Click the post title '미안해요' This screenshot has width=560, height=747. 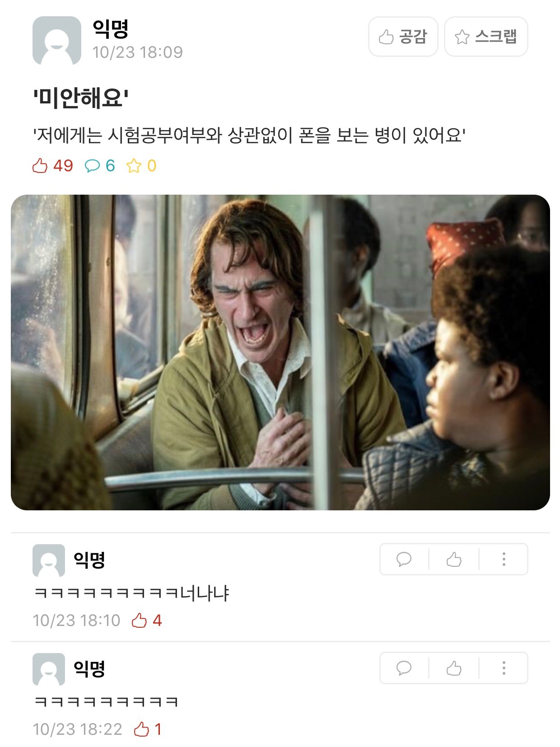click(x=81, y=97)
